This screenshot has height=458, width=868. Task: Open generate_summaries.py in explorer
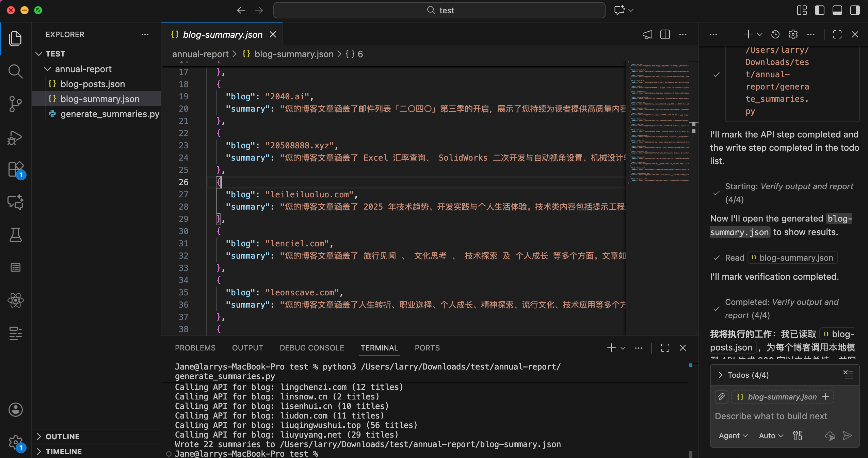tap(110, 114)
